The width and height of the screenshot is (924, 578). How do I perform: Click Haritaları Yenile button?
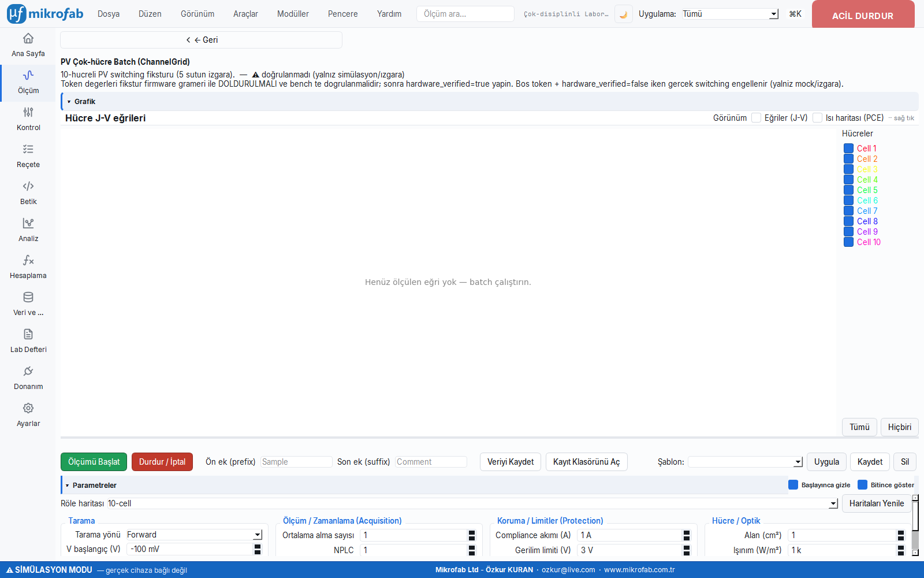[877, 503]
